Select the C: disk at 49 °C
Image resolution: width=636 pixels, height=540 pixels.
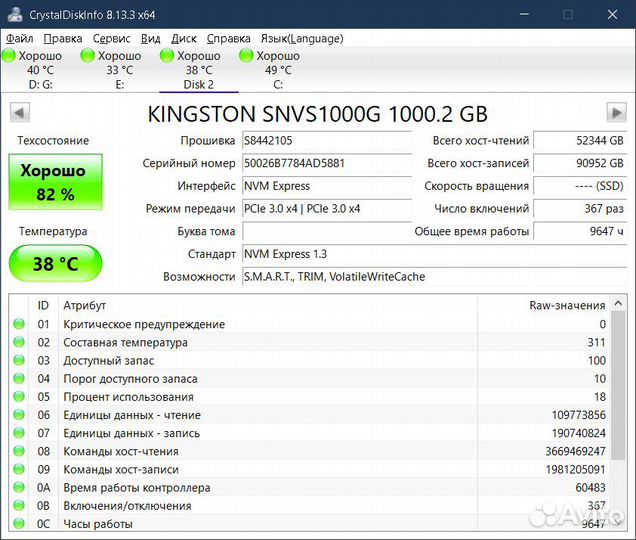click(278, 70)
